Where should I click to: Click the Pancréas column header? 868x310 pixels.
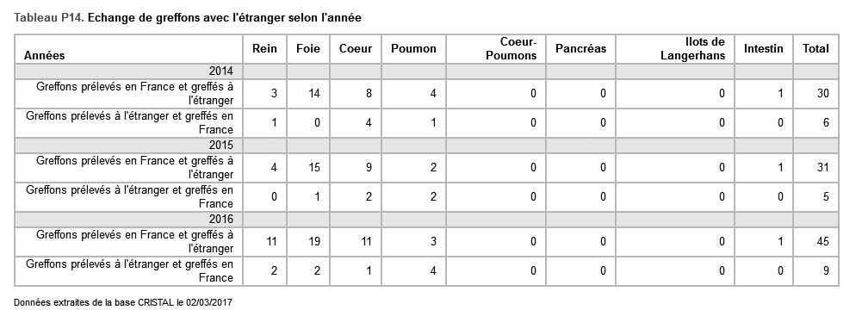point(580,49)
